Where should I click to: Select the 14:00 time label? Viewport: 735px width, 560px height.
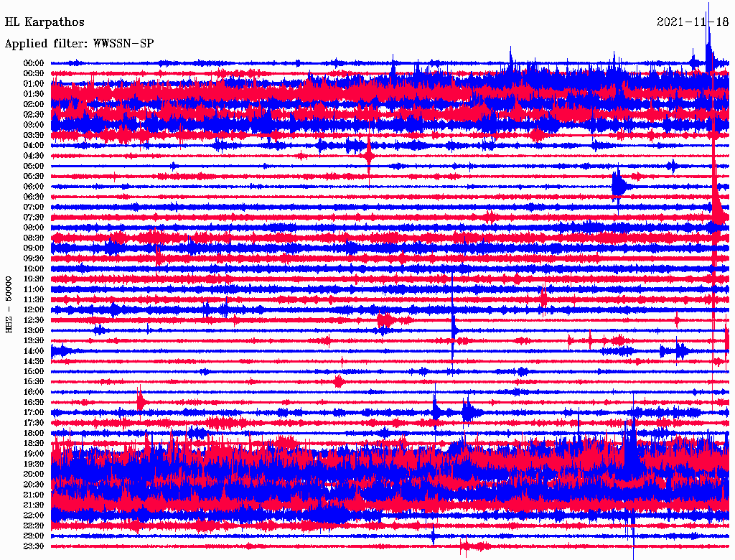34,351
